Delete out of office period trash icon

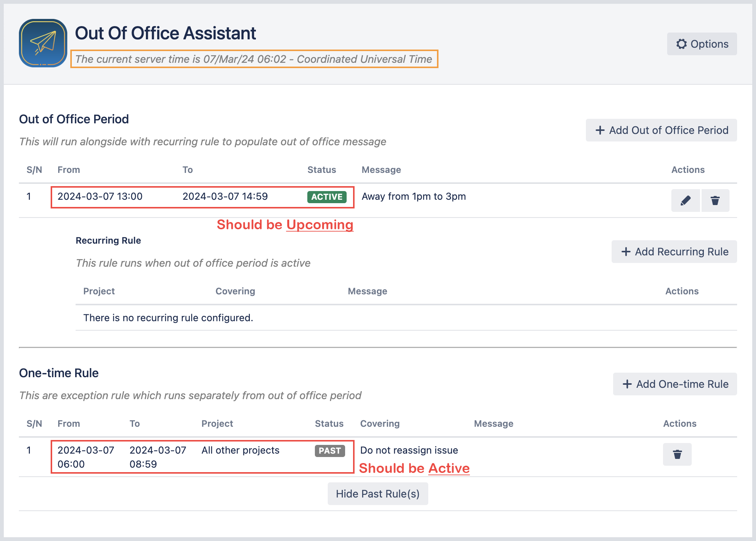coord(715,201)
